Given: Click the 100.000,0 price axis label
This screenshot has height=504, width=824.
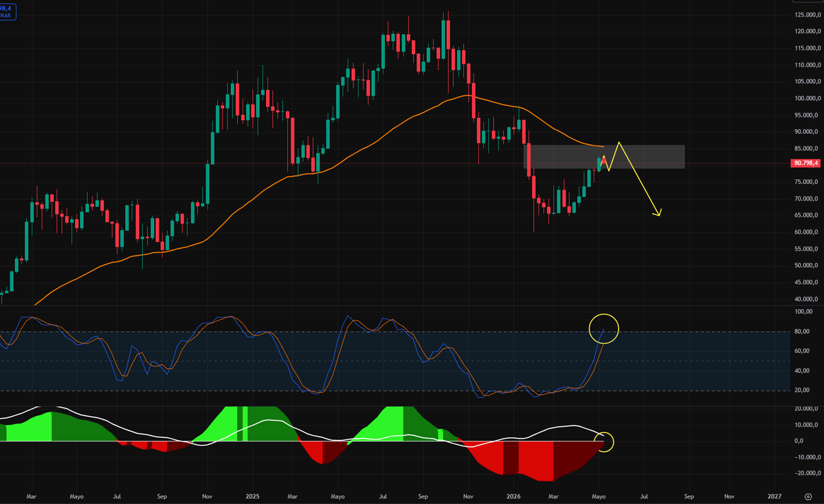Looking at the screenshot, I should pos(808,98).
